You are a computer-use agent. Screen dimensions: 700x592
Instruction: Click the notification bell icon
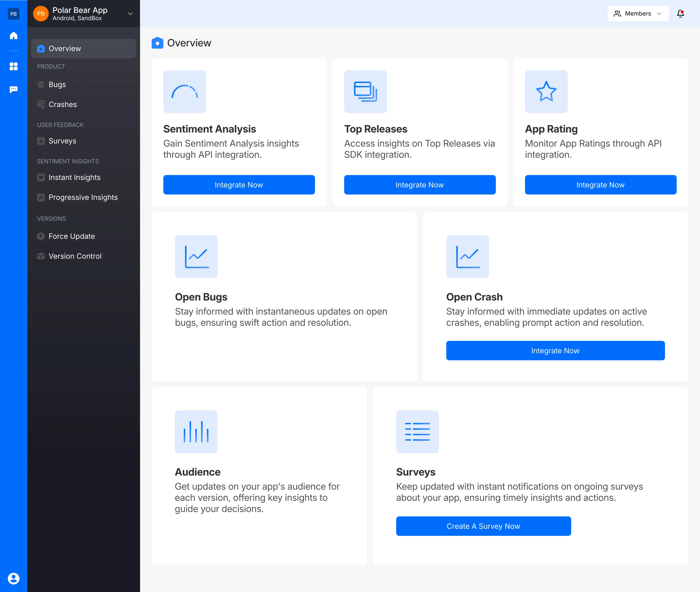click(680, 13)
